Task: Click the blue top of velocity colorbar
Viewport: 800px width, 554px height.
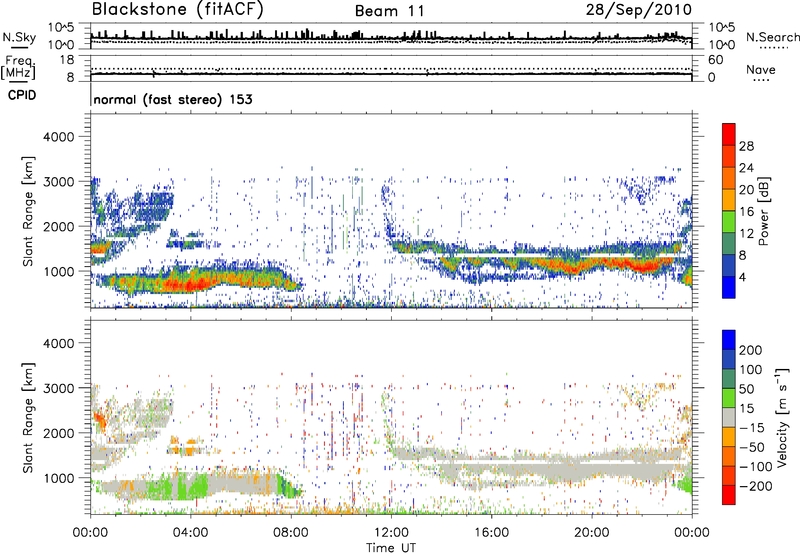Action: click(x=729, y=340)
